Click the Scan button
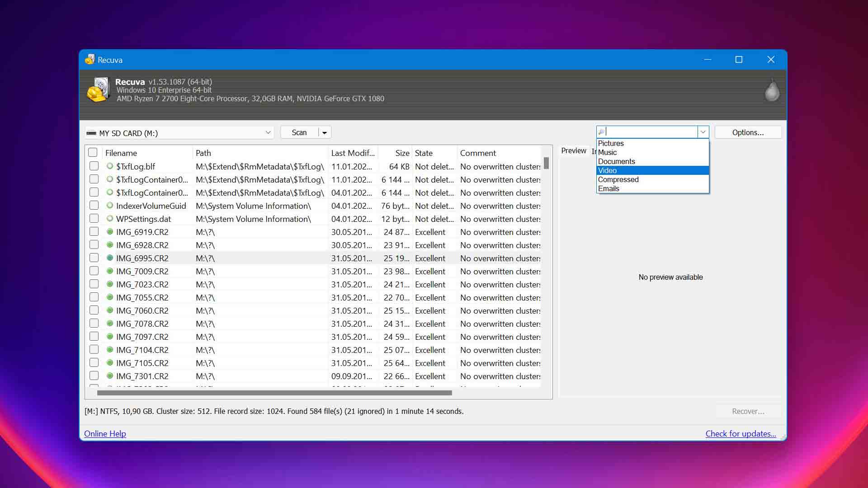 click(x=299, y=132)
